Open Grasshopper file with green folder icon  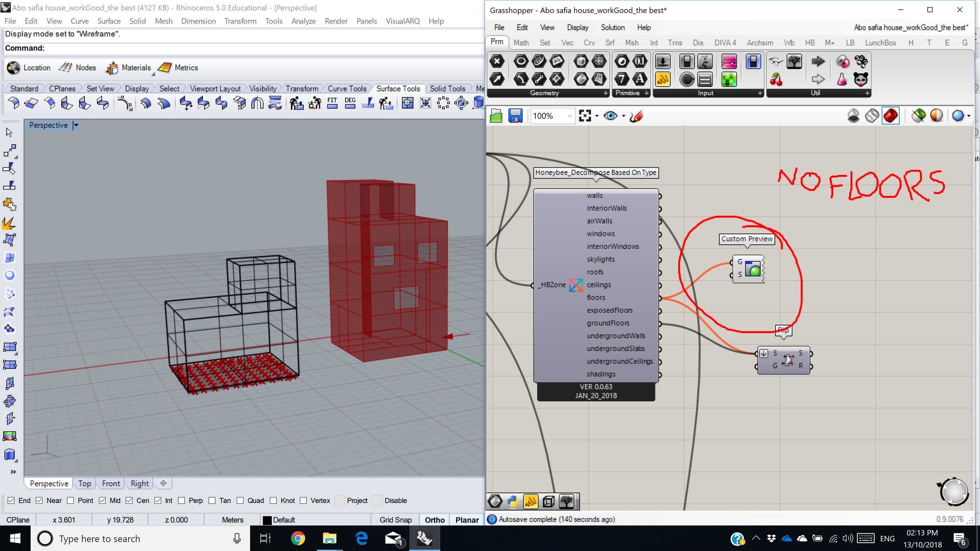(x=496, y=115)
